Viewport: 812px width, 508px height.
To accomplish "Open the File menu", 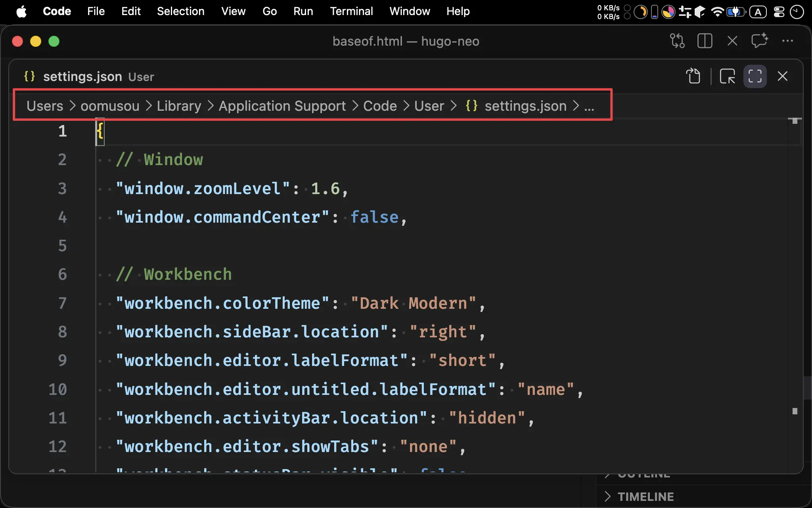I will (96, 12).
